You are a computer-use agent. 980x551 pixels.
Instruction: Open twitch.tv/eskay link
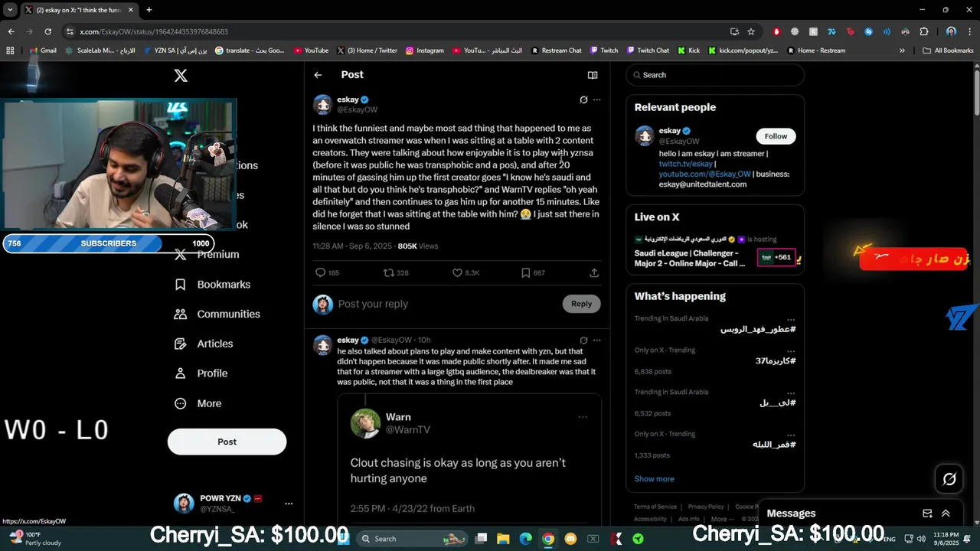[x=686, y=164]
